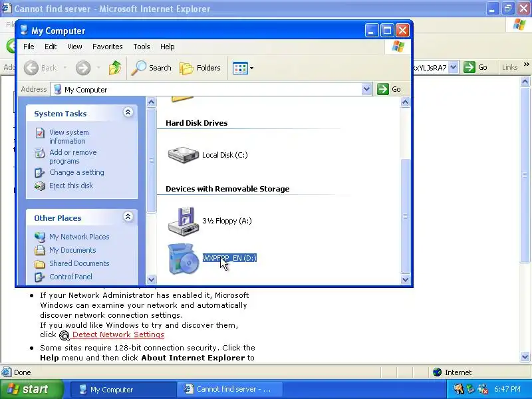This screenshot has height=399, width=532.
Task: Collapse the System Tasks panel
Action: pyautogui.click(x=128, y=112)
